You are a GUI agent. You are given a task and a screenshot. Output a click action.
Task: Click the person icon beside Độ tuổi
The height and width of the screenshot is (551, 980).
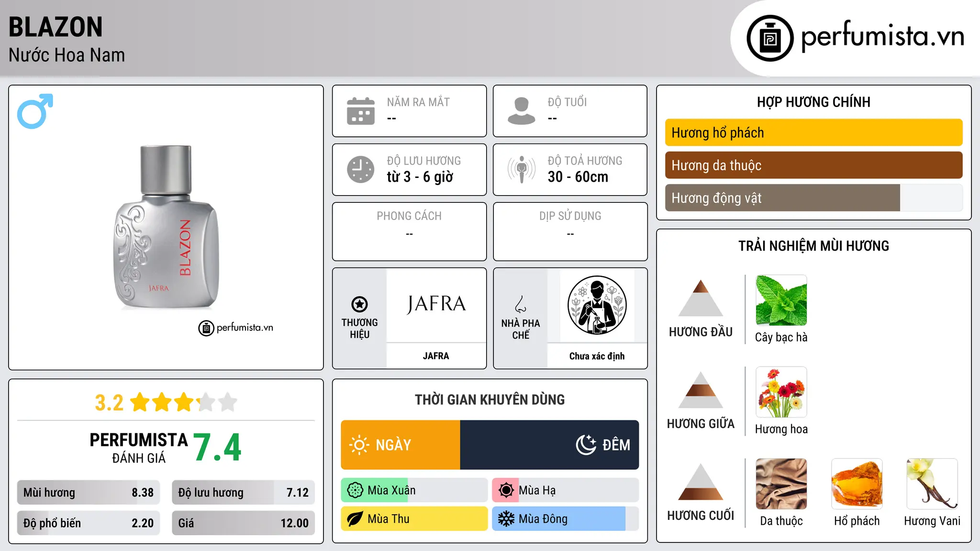[x=521, y=111]
